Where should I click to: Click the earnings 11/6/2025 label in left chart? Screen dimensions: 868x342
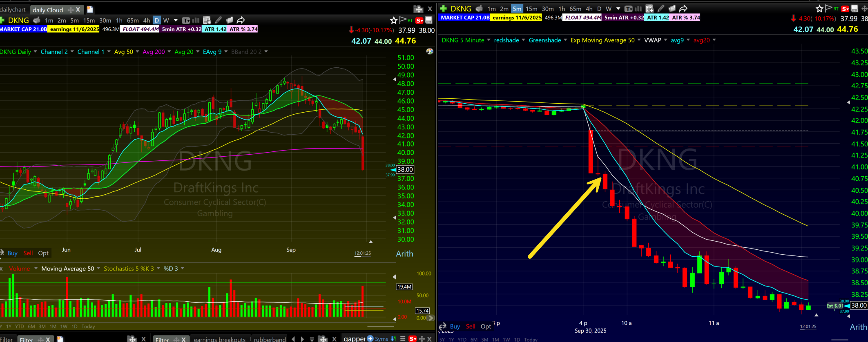click(74, 29)
